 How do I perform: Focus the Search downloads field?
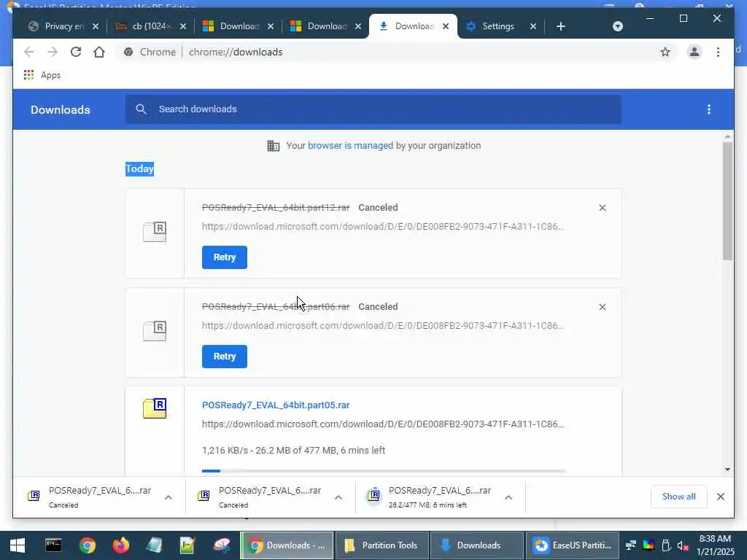point(373,109)
